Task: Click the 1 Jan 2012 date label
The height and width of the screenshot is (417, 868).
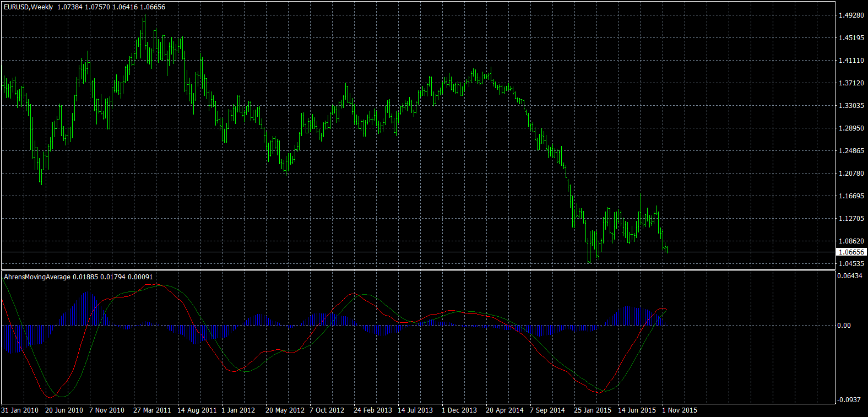Action: pyautogui.click(x=238, y=410)
